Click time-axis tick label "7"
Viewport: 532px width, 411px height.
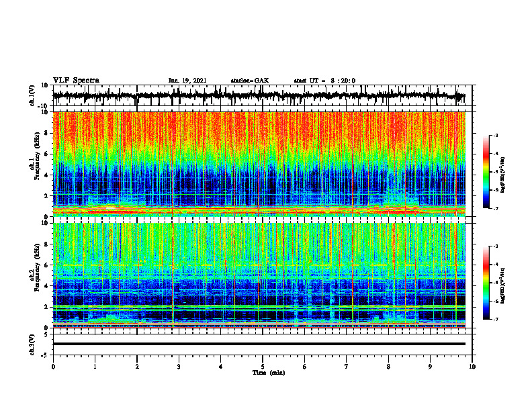347,367
